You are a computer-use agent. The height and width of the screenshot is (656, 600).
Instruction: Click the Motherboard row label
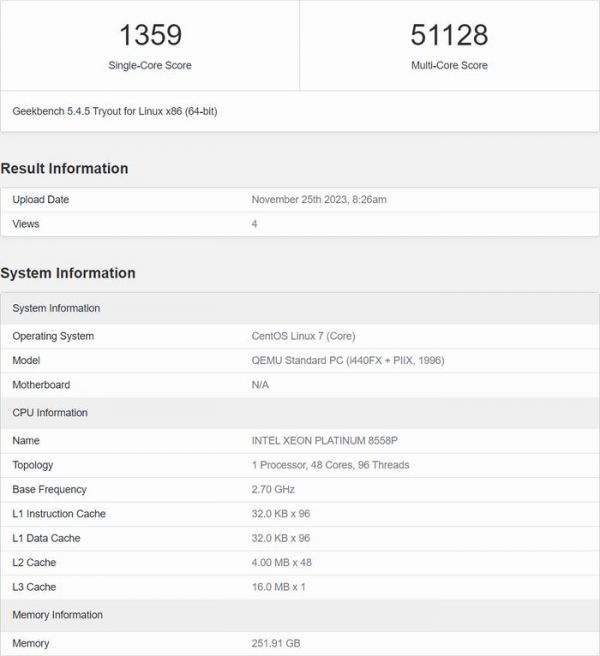pyautogui.click(x=41, y=385)
